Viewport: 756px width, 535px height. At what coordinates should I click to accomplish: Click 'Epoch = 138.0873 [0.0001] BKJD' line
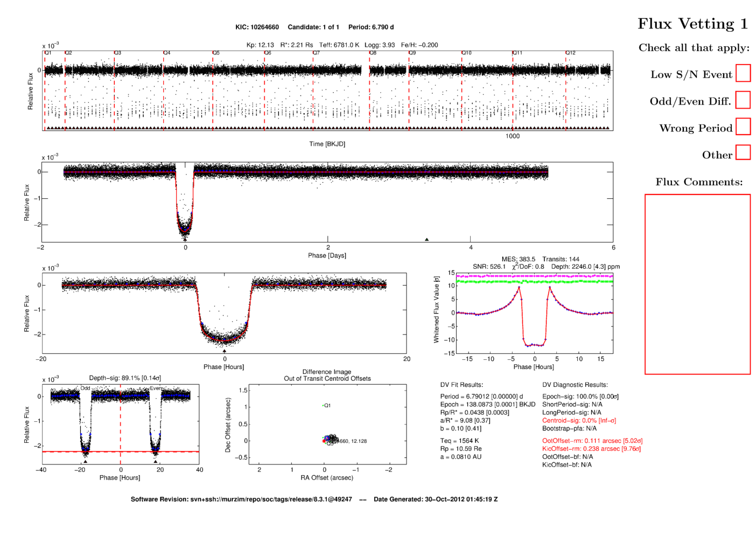488,405
